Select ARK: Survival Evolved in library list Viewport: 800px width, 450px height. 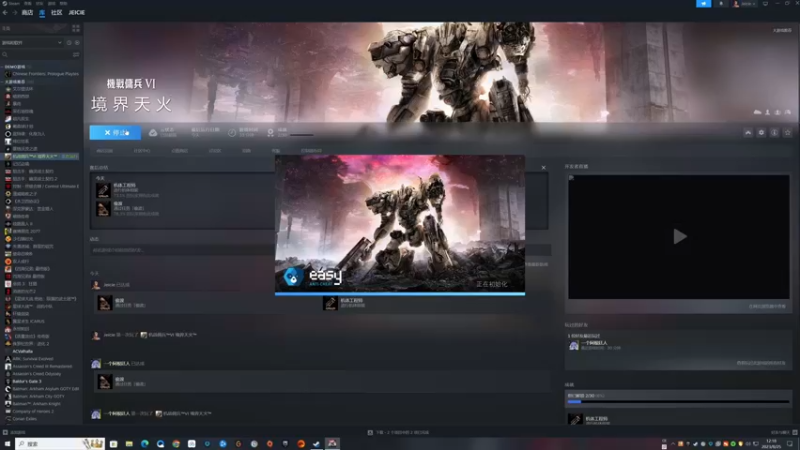click(29, 359)
